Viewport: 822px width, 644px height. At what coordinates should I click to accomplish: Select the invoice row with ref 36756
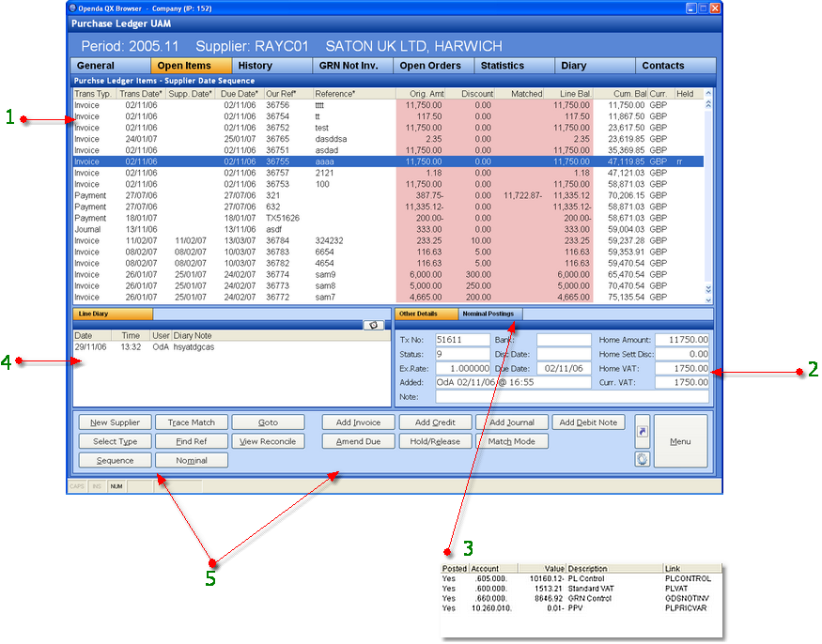(388, 105)
